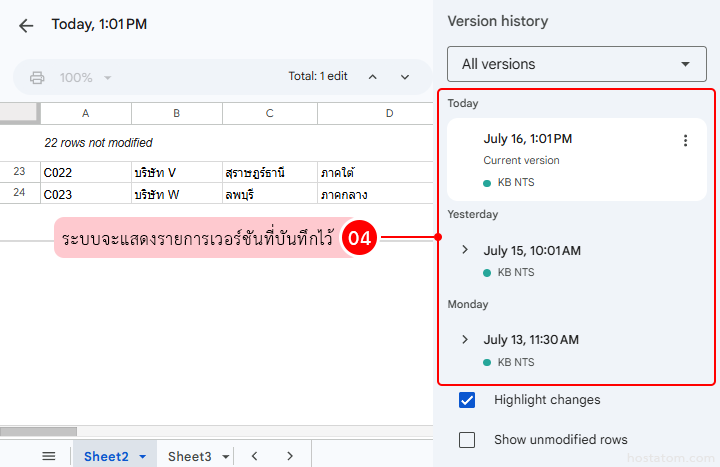This screenshot has width=720, height=467.
Task: Print this version with printer icon
Action: coord(37,78)
